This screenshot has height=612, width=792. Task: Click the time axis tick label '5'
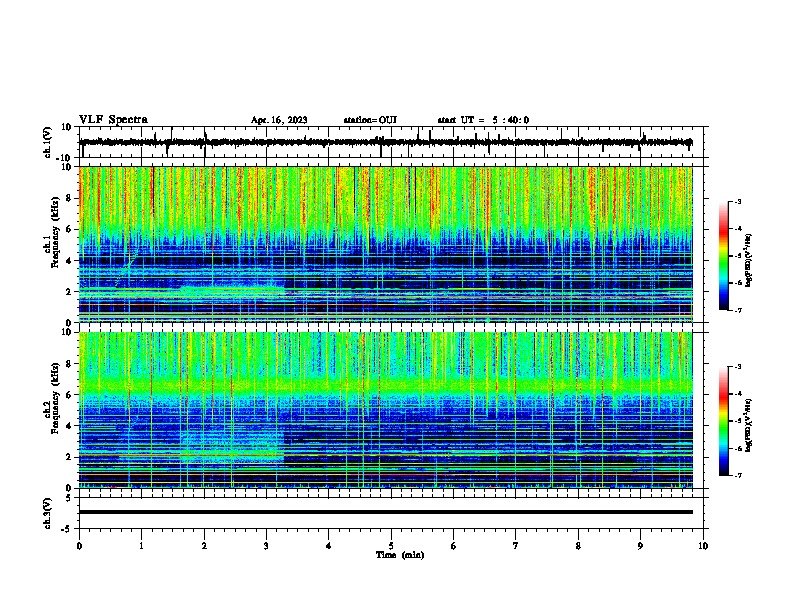391,546
